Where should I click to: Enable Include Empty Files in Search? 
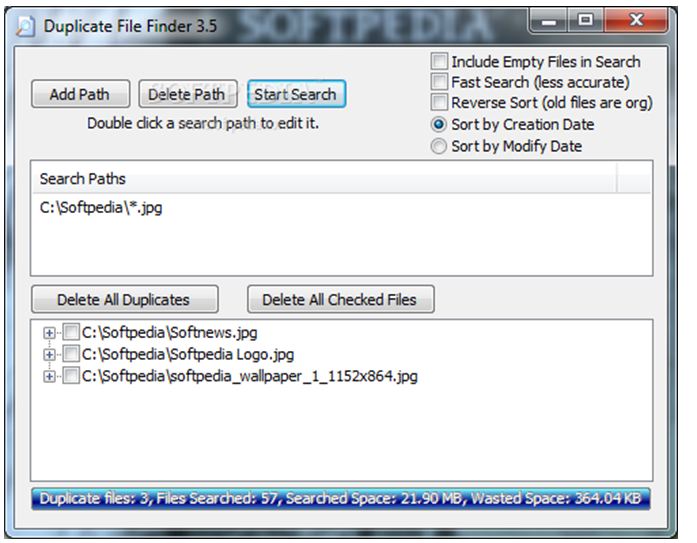tap(439, 62)
